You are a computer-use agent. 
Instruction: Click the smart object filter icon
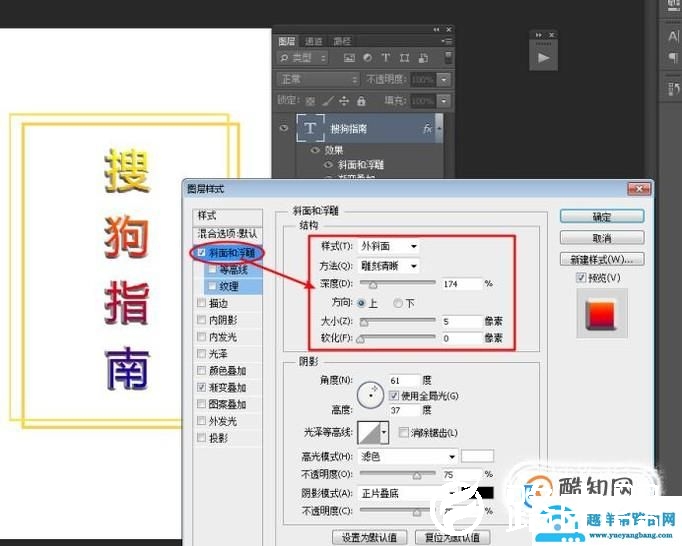point(423,58)
